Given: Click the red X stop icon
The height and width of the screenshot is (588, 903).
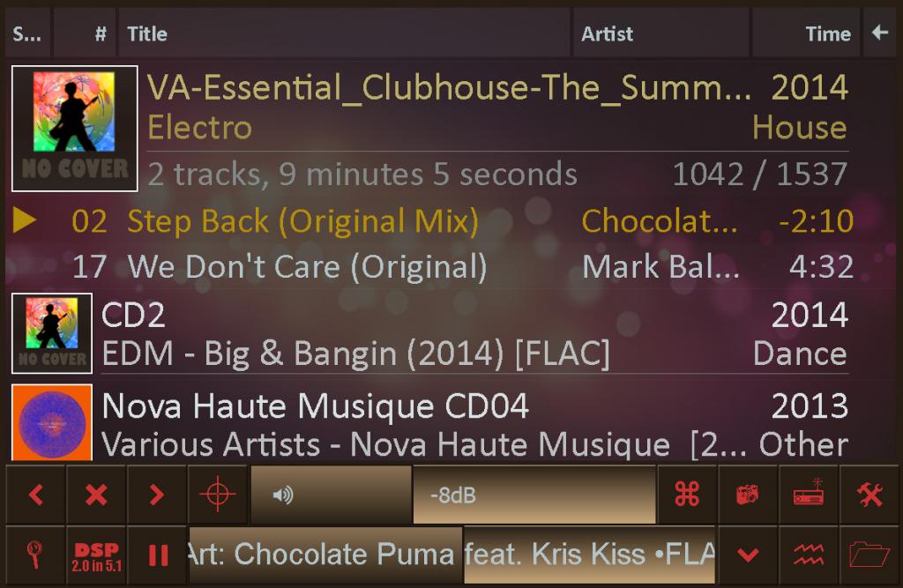Looking at the screenshot, I should click(96, 495).
